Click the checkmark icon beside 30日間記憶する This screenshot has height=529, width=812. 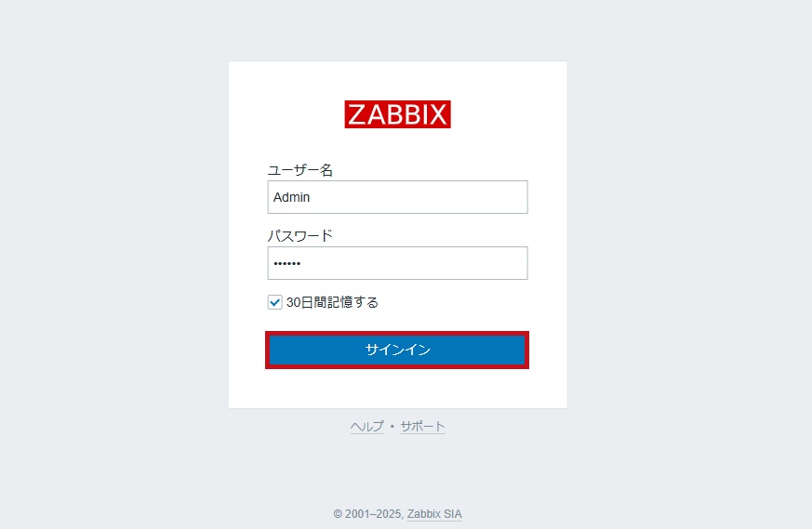tap(274, 302)
